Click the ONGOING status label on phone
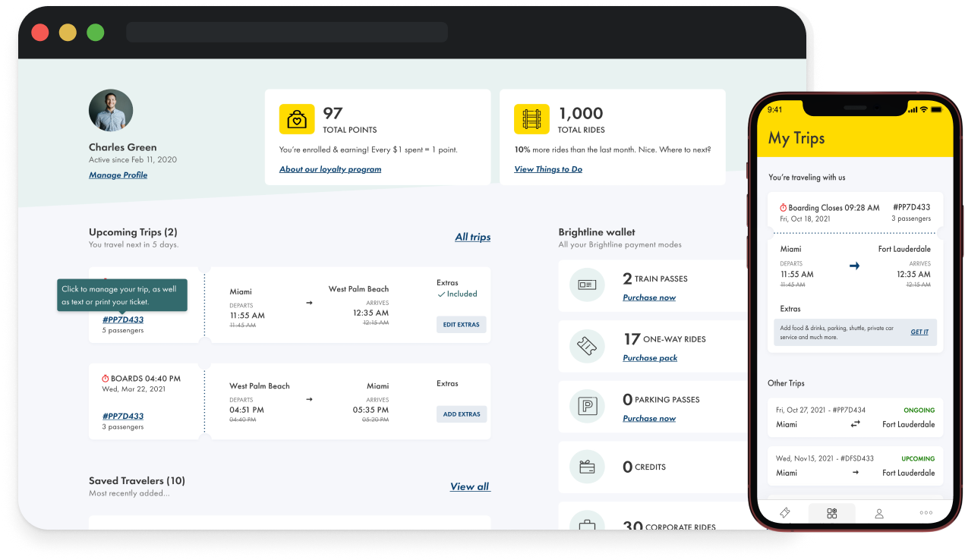 coord(919,411)
